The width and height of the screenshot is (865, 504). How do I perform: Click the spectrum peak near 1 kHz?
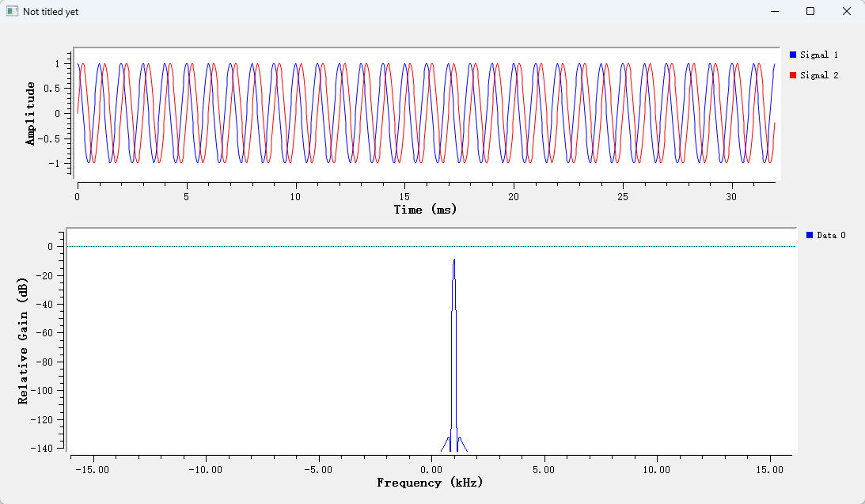454,260
